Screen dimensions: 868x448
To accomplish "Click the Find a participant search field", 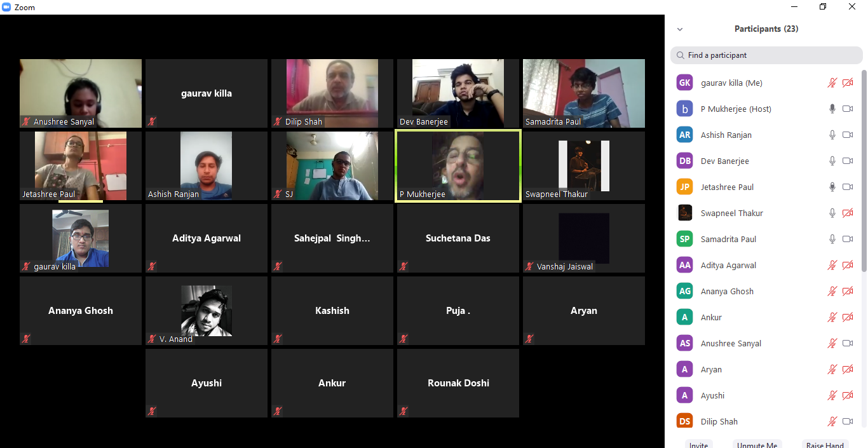I will (769, 55).
